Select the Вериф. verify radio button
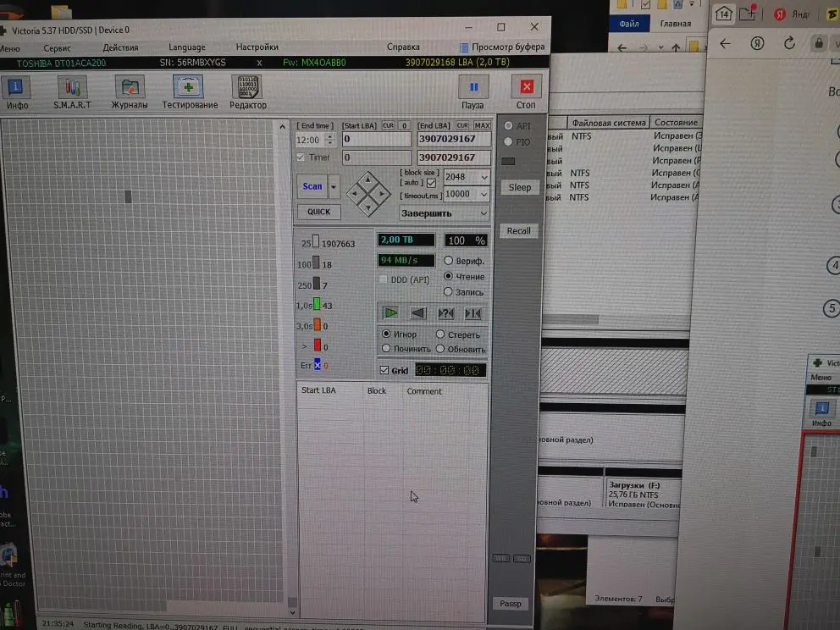840x630 pixels. pos(449,260)
